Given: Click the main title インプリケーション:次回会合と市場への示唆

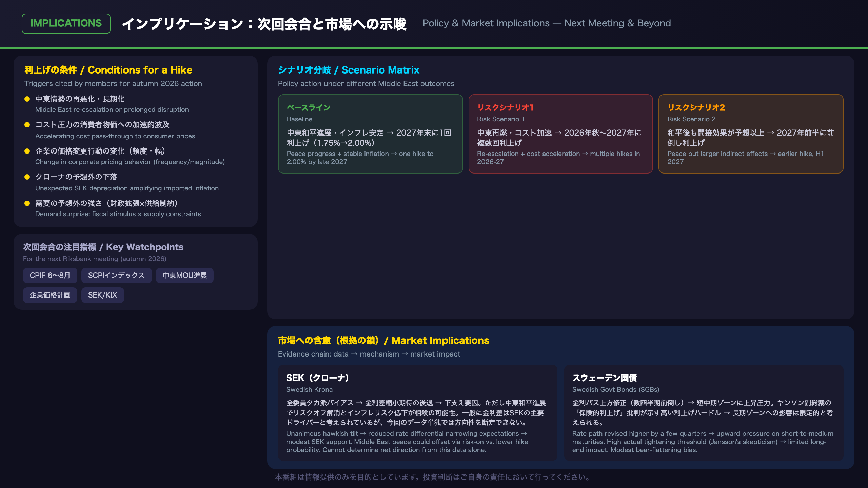Looking at the screenshot, I should tap(264, 24).
